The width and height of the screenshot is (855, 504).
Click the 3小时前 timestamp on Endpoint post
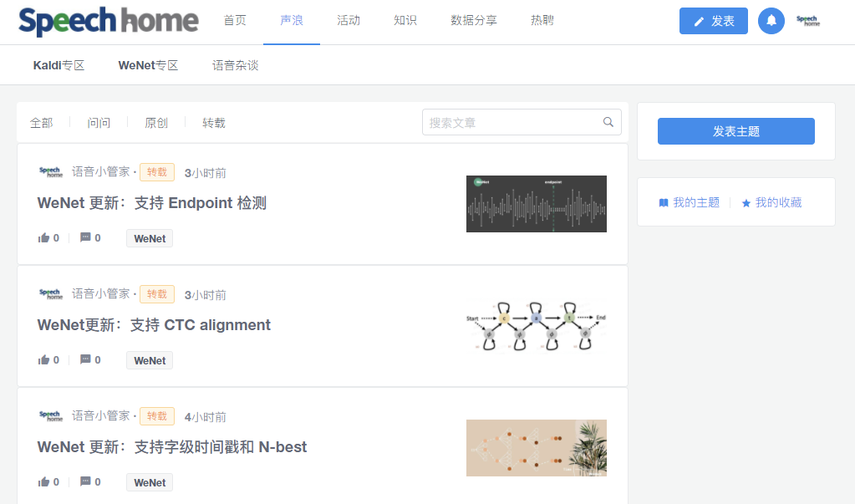[x=205, y=174]
